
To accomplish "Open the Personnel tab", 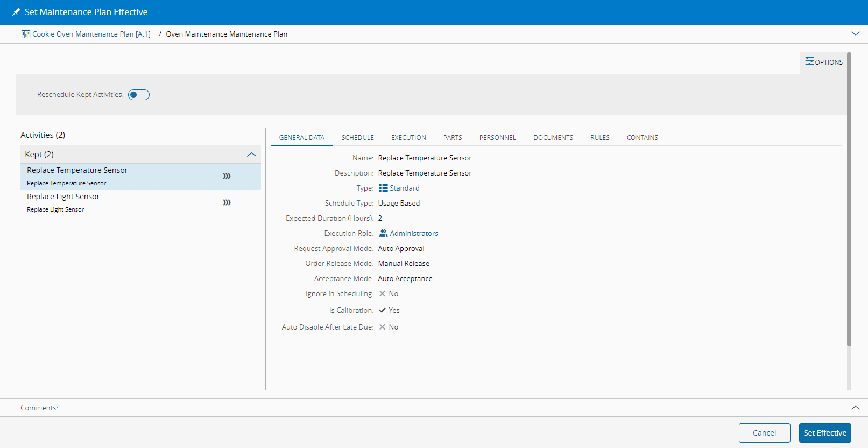I will pos(497,138).
